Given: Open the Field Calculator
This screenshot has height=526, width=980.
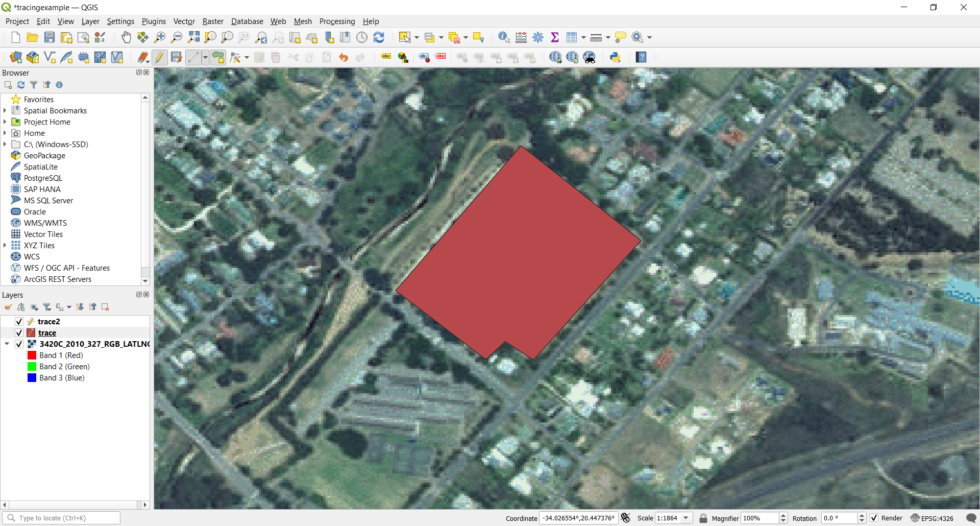Looking at the screenshot, I should (x=521, y=37).
